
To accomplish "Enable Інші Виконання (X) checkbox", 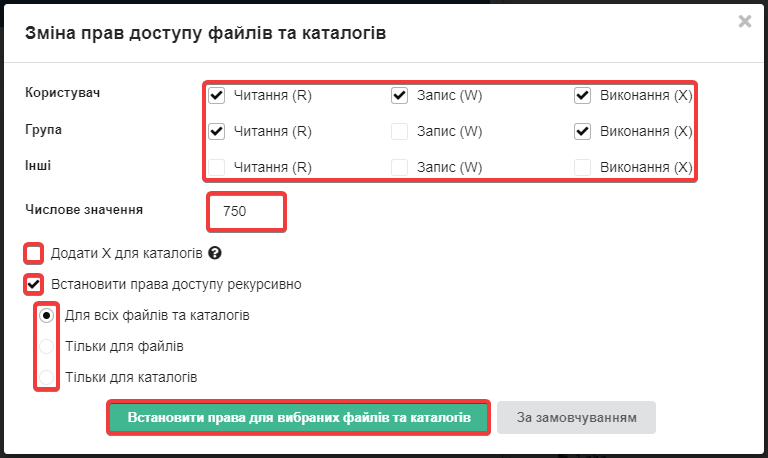I will (x=582, y=167).
